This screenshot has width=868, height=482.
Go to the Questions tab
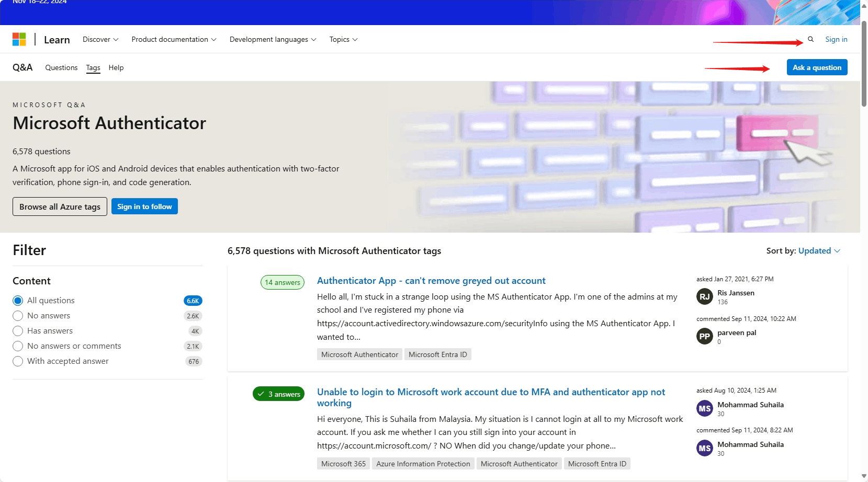point(61,67)
